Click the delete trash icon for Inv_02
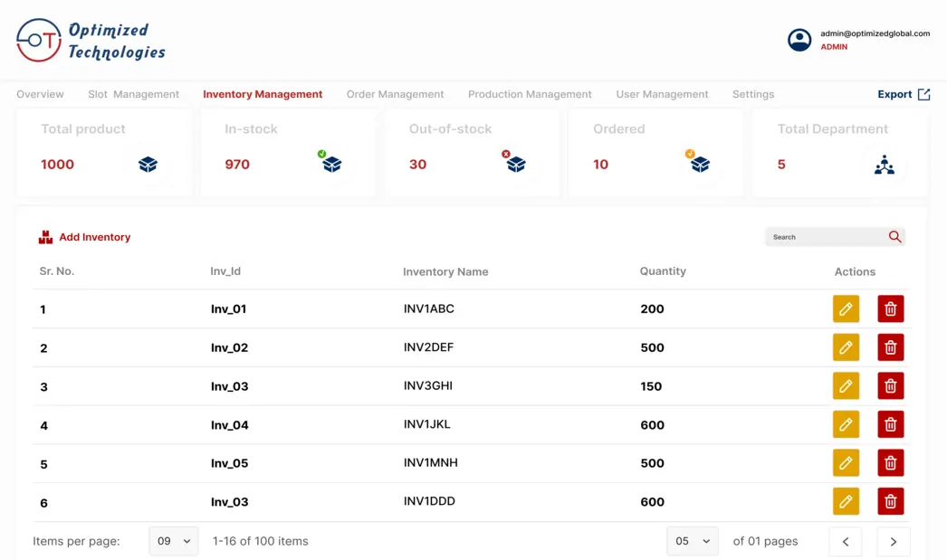The height and width of the screenshot is (560, 947). (x=890, y=347)
